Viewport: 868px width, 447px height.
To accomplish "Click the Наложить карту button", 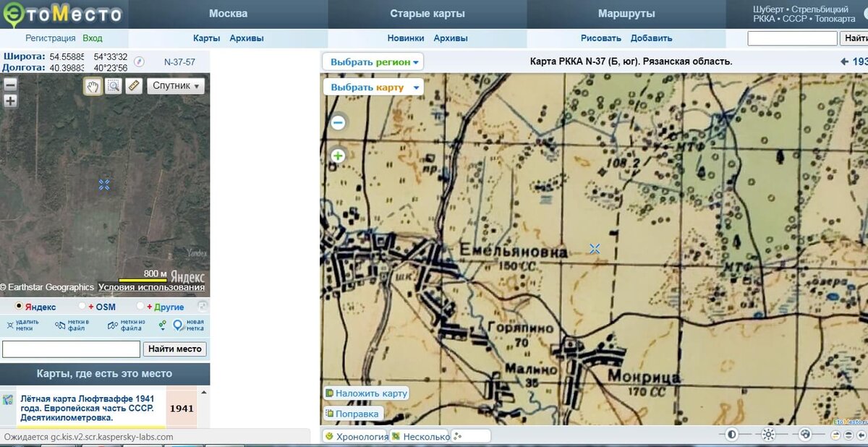I will [367, 393].
